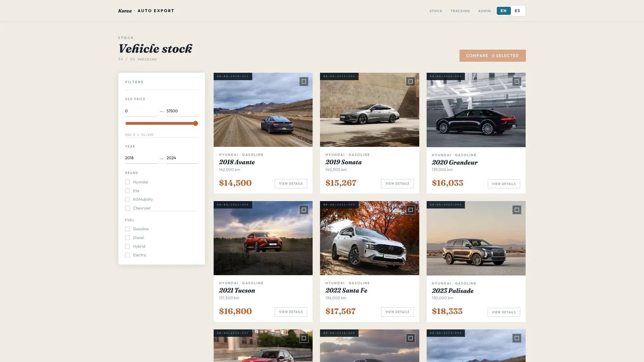
Task: Open the red 2021 Tucson photo
Action: click(x=263, y=238)
